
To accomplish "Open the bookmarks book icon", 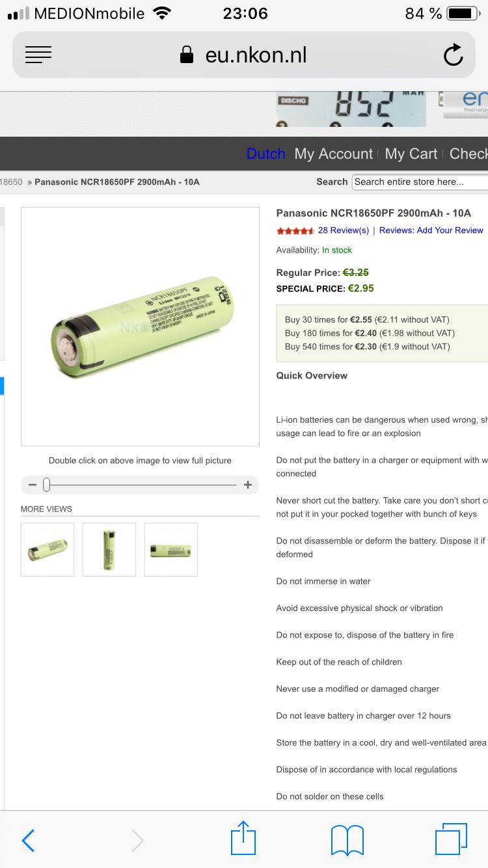I will pyautogui.click(x=347, y=840).
